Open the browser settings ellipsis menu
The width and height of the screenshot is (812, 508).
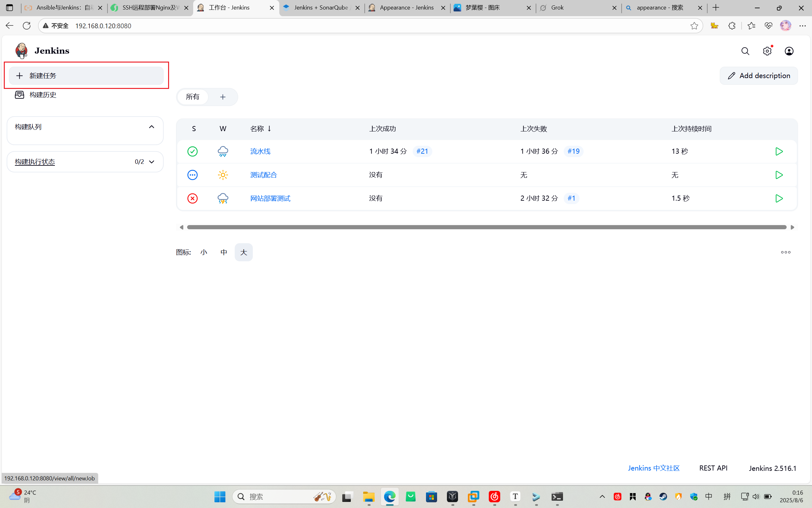click(x=802, y=26)
